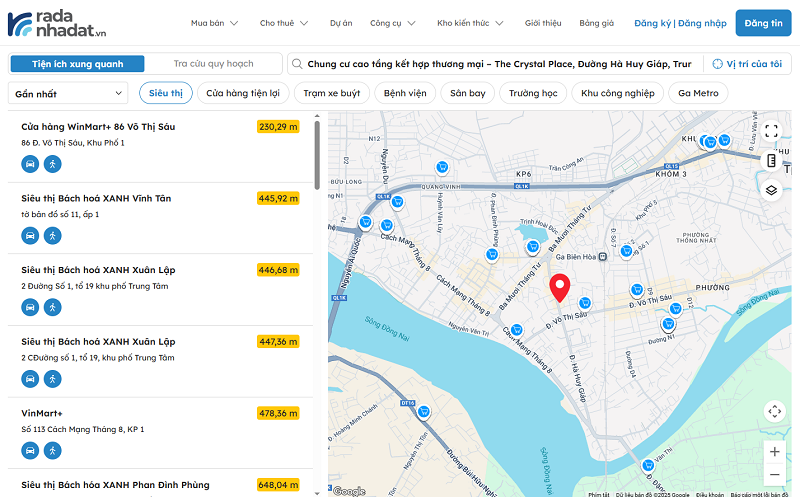
Task: Toggle fullscreen map view
Action: click(771, 130)
